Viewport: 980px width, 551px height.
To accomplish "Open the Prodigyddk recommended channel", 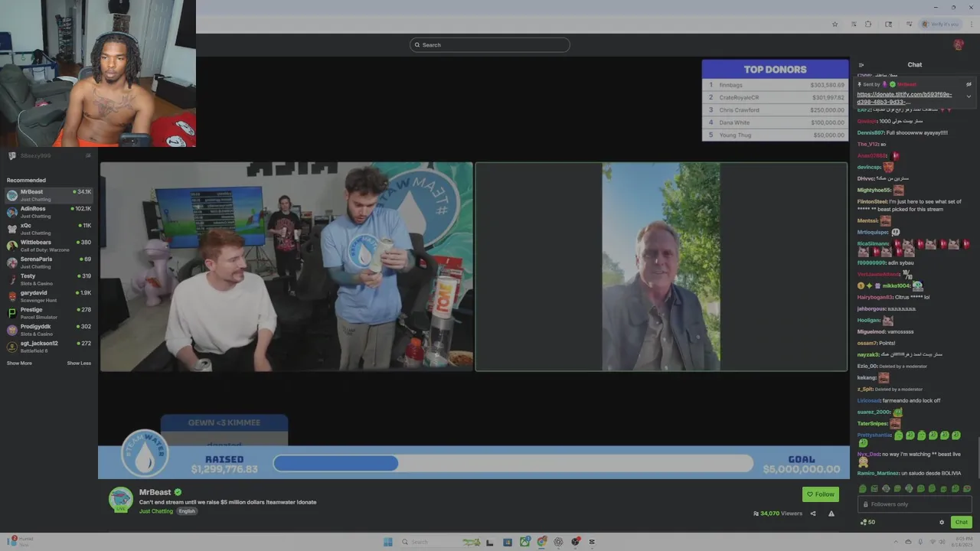I will (49, 330).
